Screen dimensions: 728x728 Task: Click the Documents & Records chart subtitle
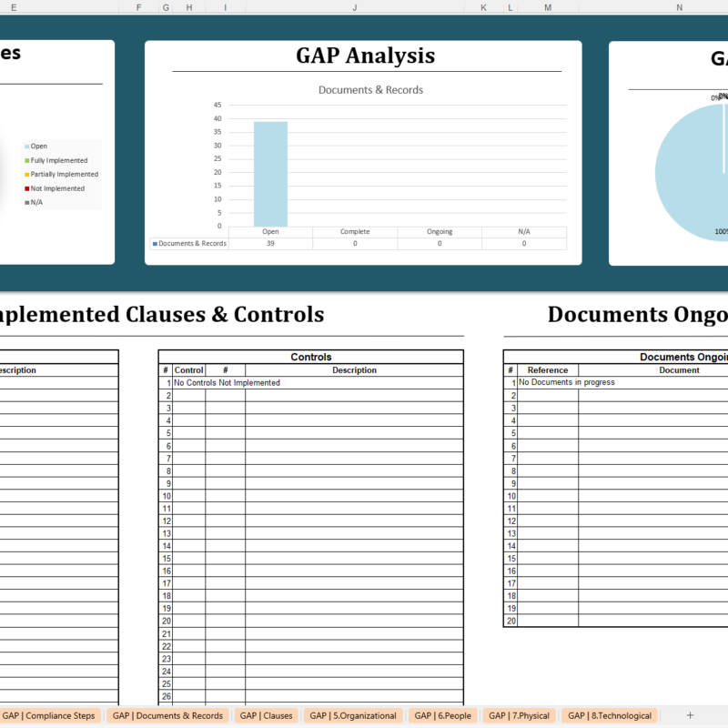(x=369, y=90)
